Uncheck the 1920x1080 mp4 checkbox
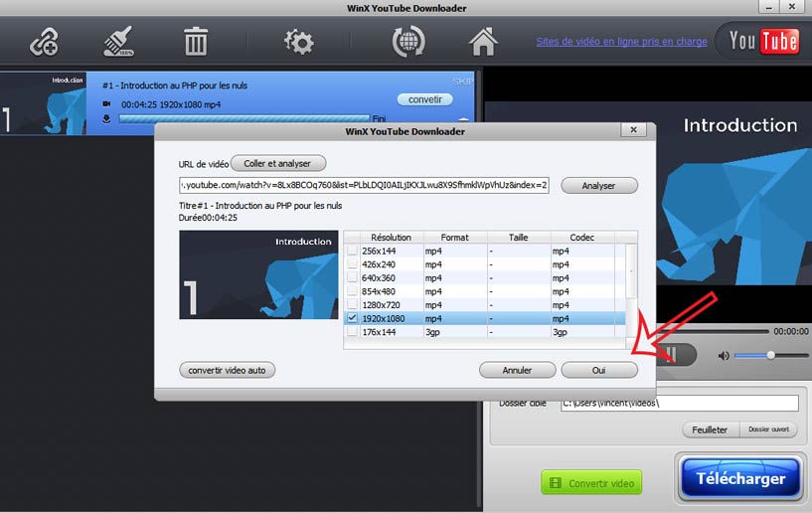Screen dimensions: 812x513 (352, 318)
